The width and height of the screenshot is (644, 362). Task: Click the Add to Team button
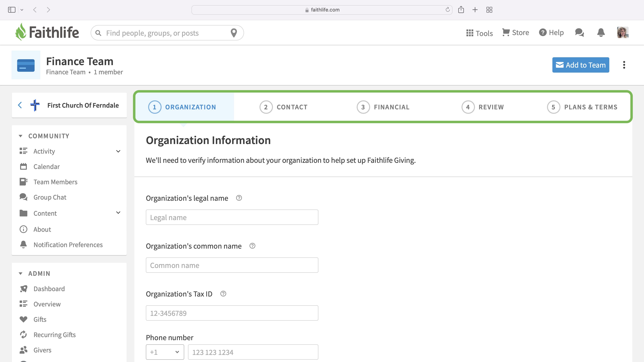pyautogui.click(x=581, y=65)
